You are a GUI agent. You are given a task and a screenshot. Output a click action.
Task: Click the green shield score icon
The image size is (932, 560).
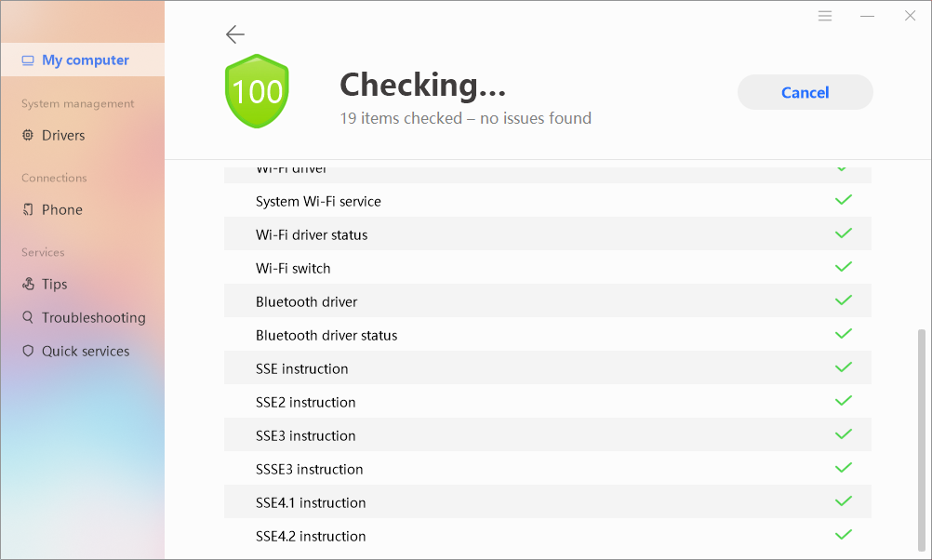[x=258, y=91]
